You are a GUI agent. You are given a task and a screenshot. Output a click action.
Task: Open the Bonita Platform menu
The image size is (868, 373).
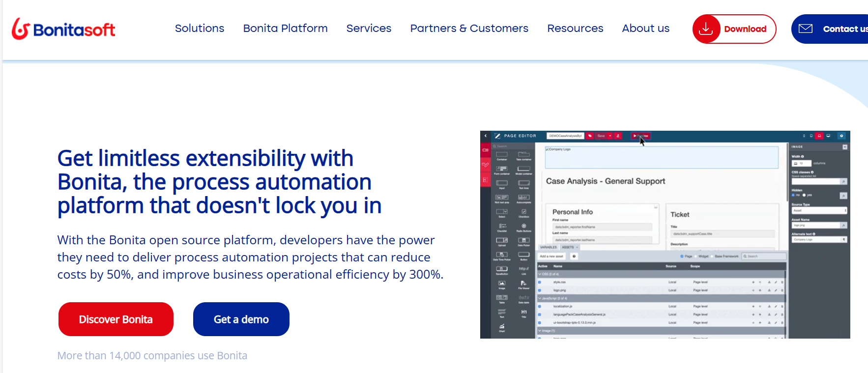tap(285, 29)
